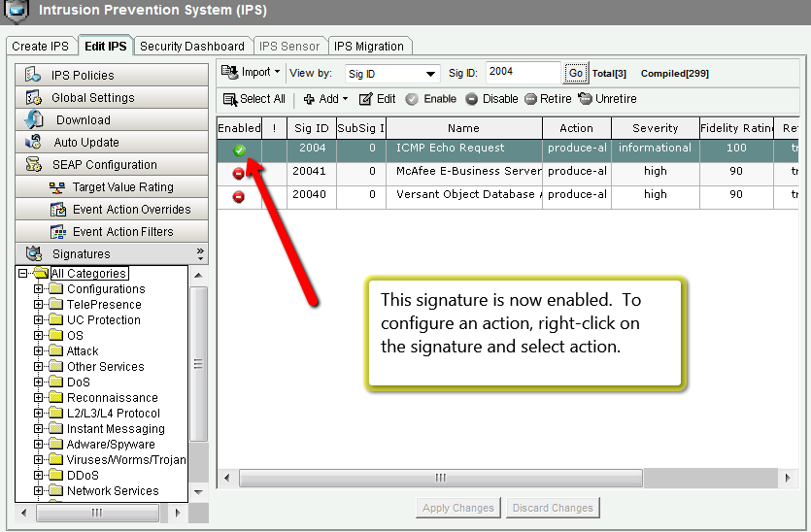Click the Edit signature pencil icon
This screenshot has width=811, height=532.
coord(365,99)
